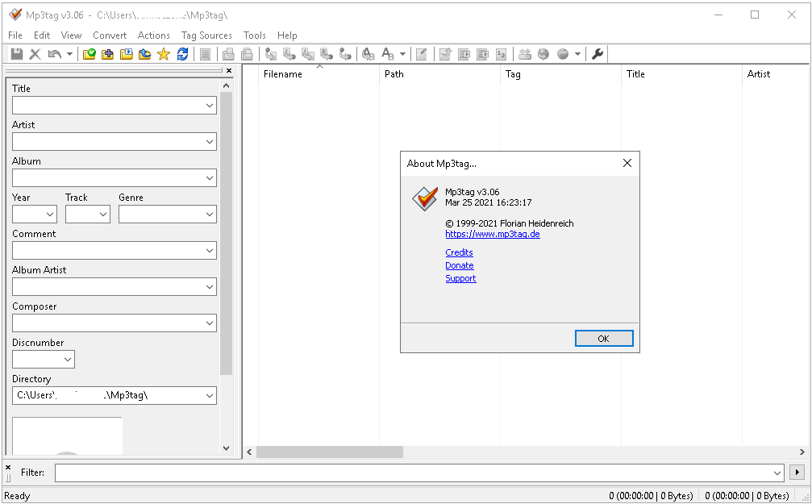Open the Filter history dropdown arrow
Screen dimensions: 812x504
click(x=777, y=473)
